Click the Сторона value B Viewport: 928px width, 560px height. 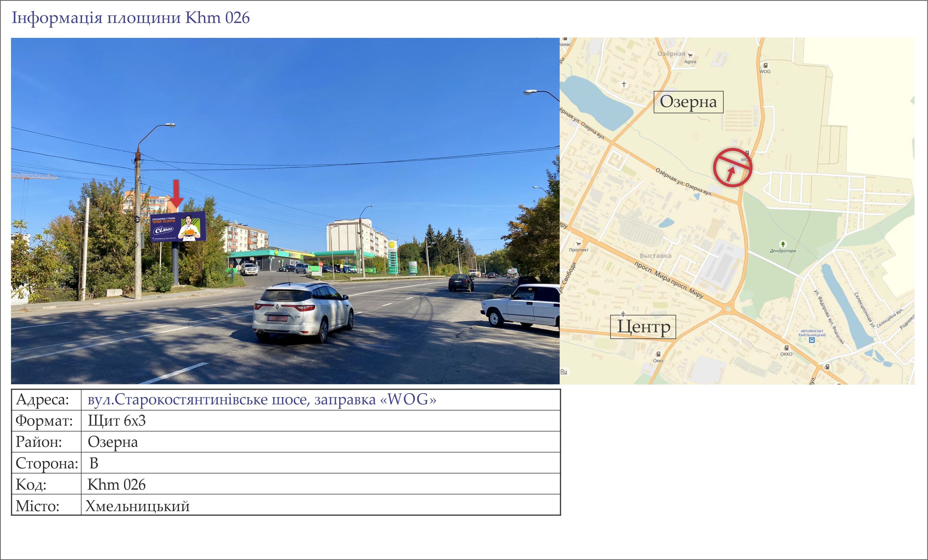tap(94, 463)
